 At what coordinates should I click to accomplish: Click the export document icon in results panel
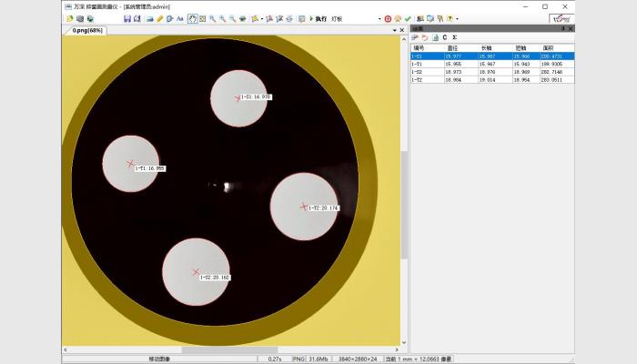[434, 38]
